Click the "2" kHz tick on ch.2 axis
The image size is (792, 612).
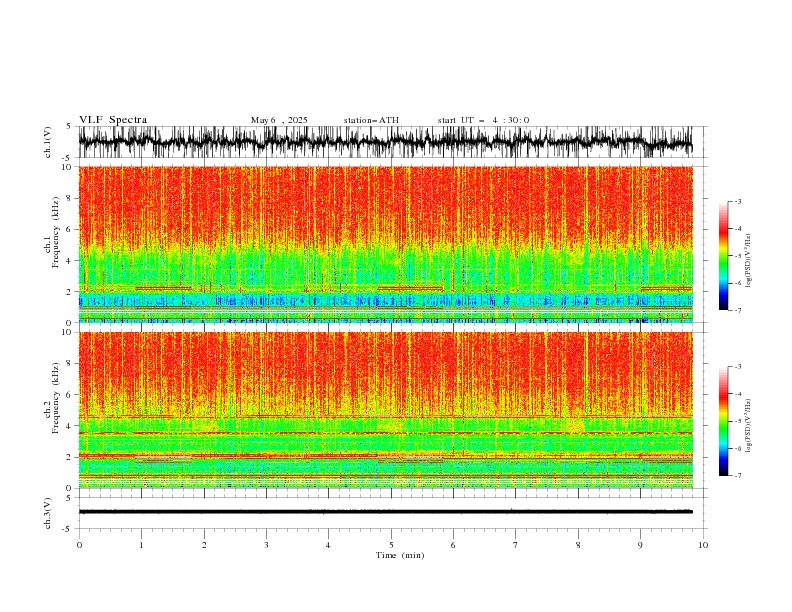69,457
